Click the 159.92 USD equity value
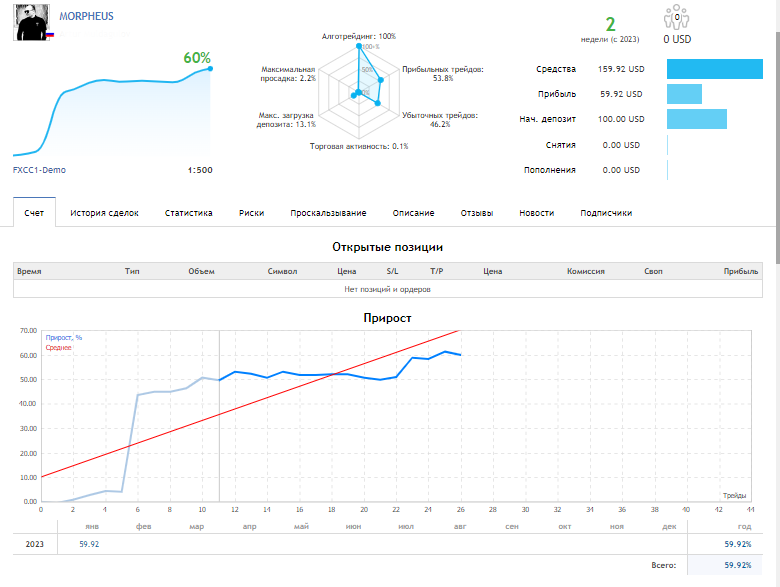Viewport: 780px width, 587px height. click(x=621, y=69)
